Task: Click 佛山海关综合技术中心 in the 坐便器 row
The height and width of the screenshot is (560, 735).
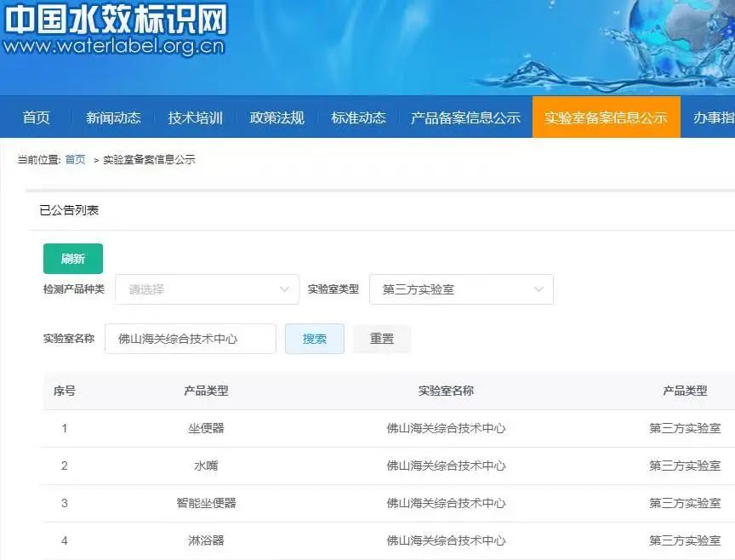Action: click(446, 428)
